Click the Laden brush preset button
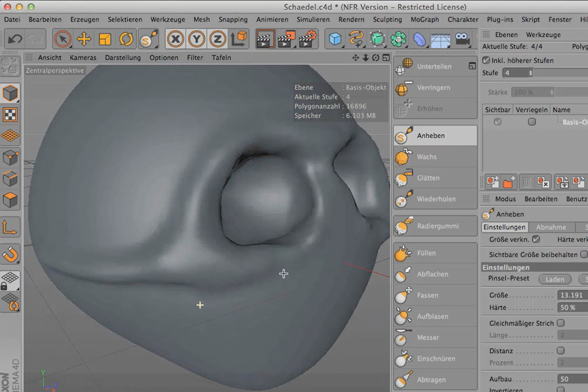The width and height of the screenshot is (588, 392). 555,279
